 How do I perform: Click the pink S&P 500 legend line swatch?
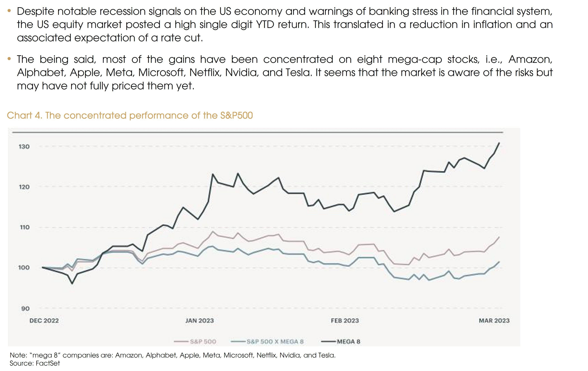click(181, 341)
